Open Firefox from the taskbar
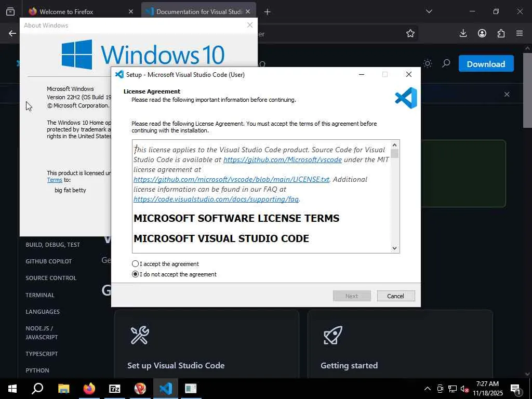Image resolution: width=532 pixels, height=399 pixels. pyautogui.click(x=89, y=389)
